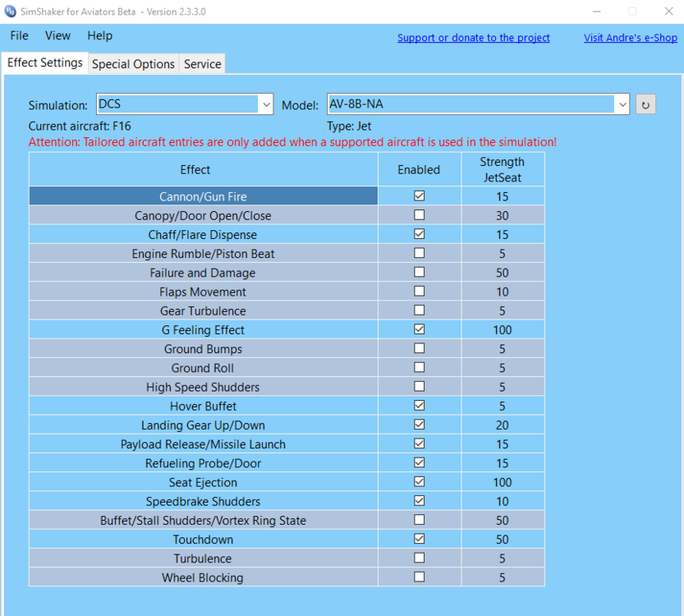Click strength value 50 for Failure and Damage
Screen dimensions: 684x616
click(502, 273)
